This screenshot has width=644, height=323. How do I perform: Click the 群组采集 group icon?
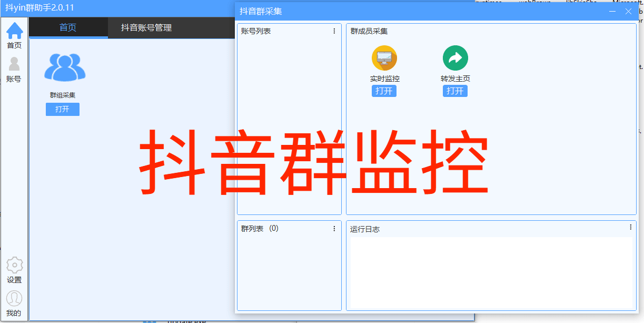tap(65, 67)
